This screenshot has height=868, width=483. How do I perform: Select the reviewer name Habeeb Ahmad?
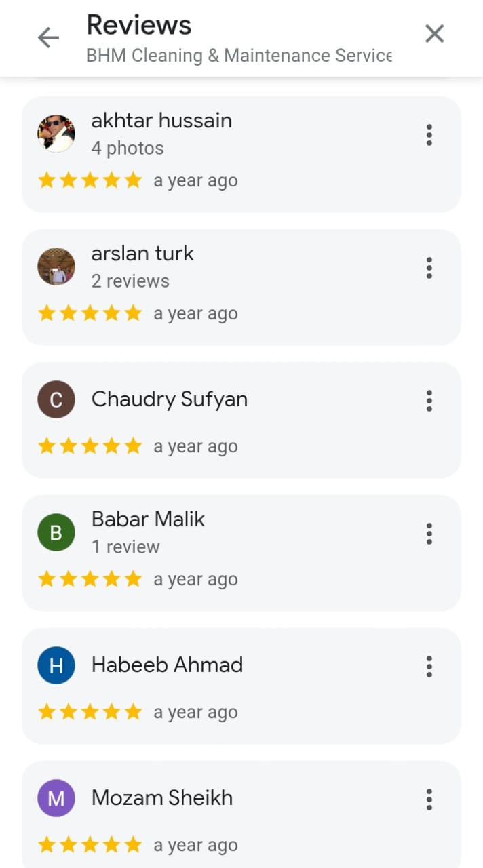166,665
